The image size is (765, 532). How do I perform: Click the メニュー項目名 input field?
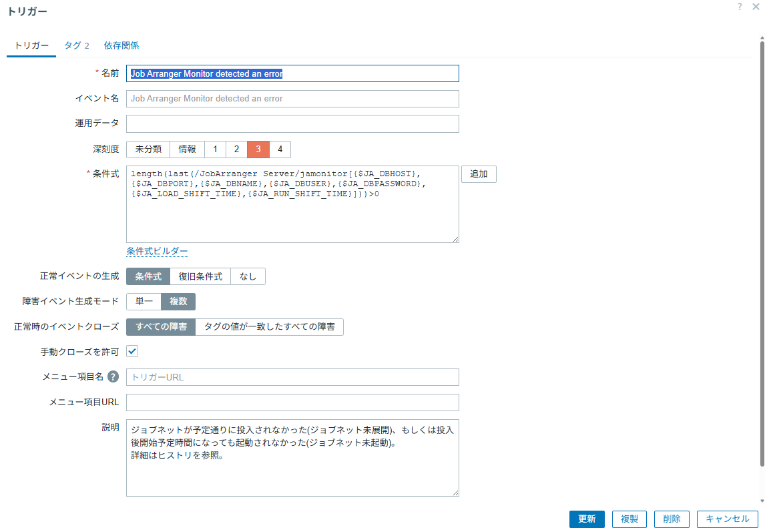[x=293, y=377]
